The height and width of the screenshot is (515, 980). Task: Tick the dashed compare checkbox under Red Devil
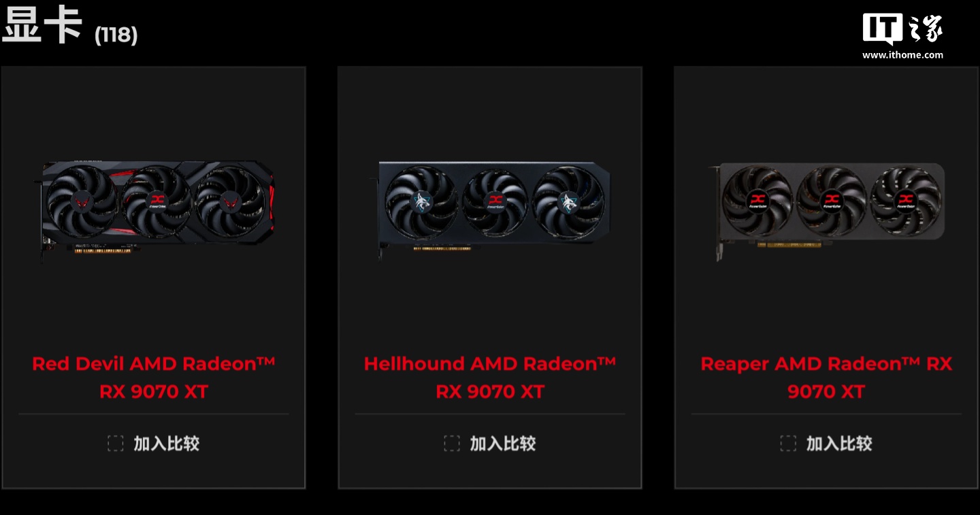click(115, 444)
